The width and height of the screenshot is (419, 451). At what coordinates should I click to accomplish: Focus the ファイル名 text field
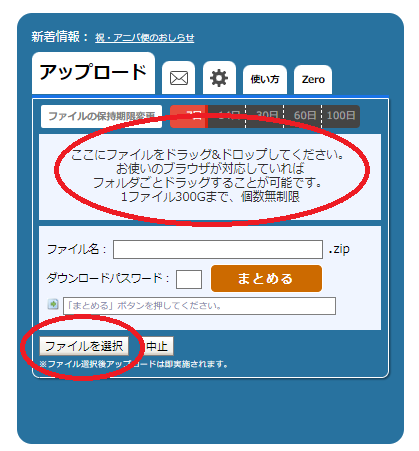(x=218, y=249)
